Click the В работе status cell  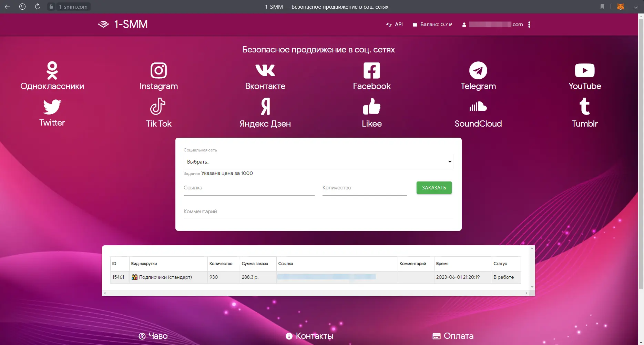(x=506, y=277)
